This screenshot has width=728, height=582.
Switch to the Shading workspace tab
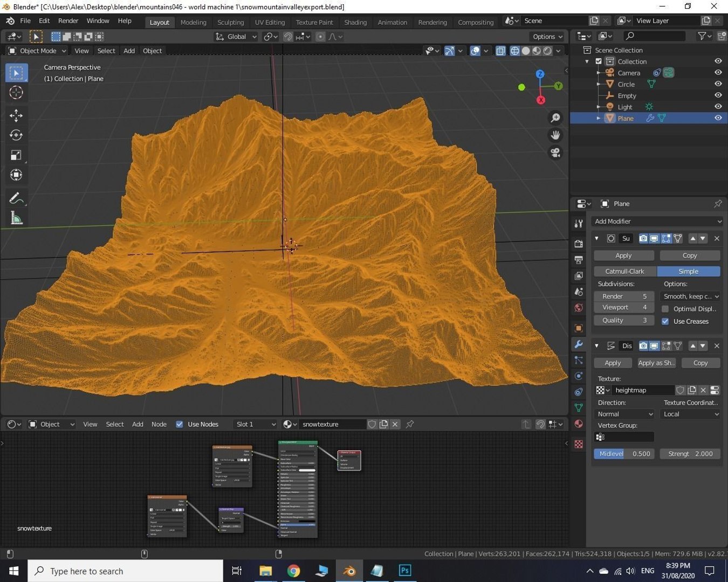(355, 22)
